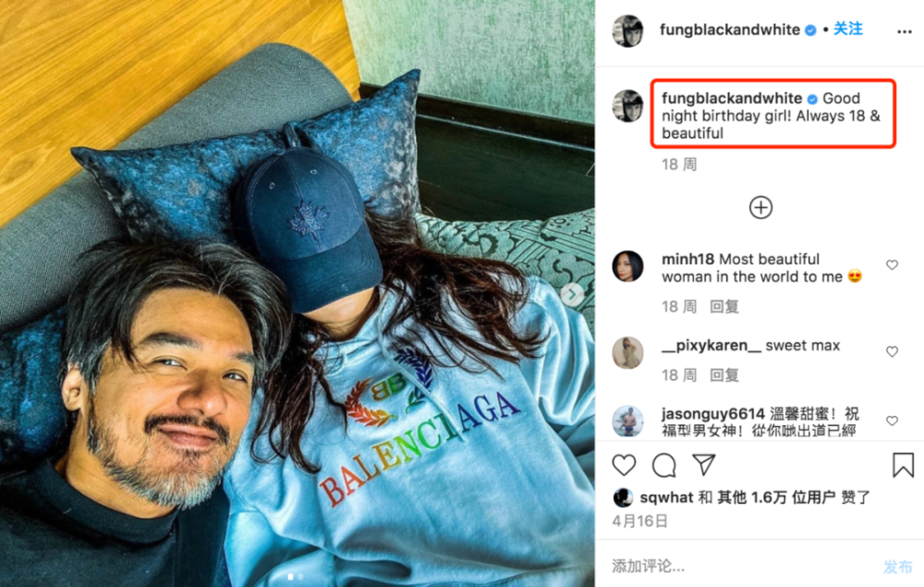Open the comment speech bubble icon
Screen dimensions: 924x587
click(x=664, y=465)
